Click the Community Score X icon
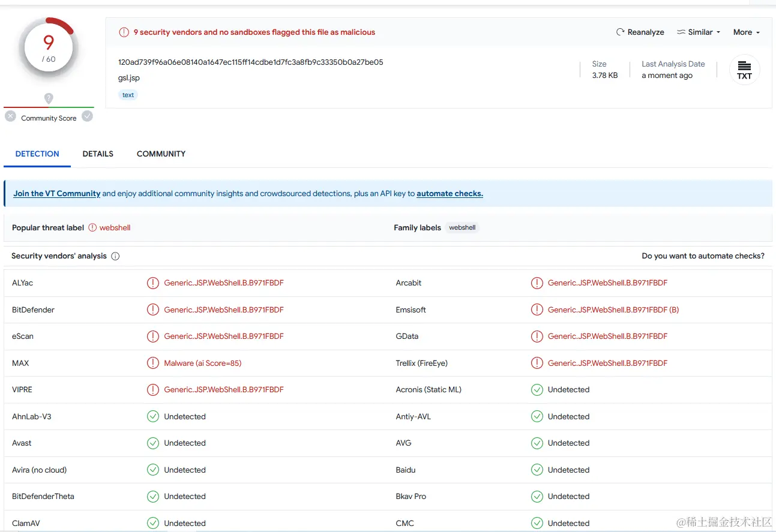 click(x=10, y=116)
